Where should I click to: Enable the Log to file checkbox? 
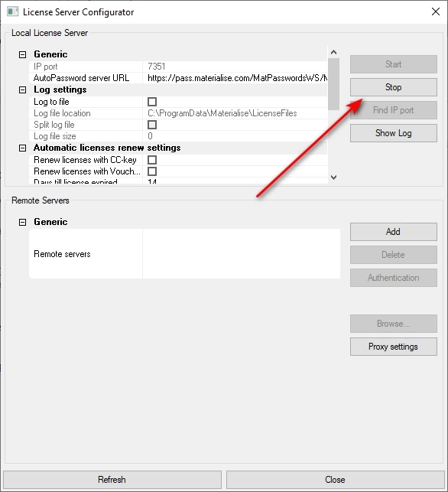[x=152, y=102]
